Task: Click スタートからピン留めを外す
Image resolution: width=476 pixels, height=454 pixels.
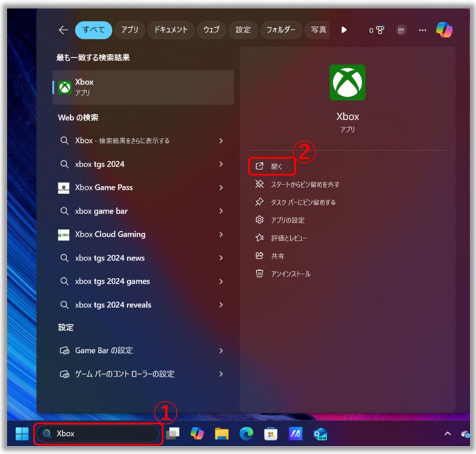Action: click(305, 185)
